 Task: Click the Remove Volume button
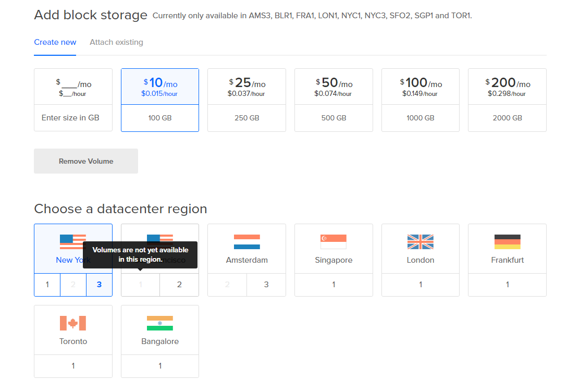point(85,161)
